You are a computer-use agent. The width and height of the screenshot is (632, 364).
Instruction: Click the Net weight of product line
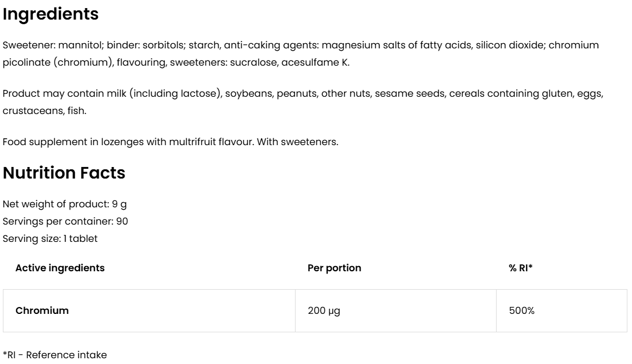[65, 204]
